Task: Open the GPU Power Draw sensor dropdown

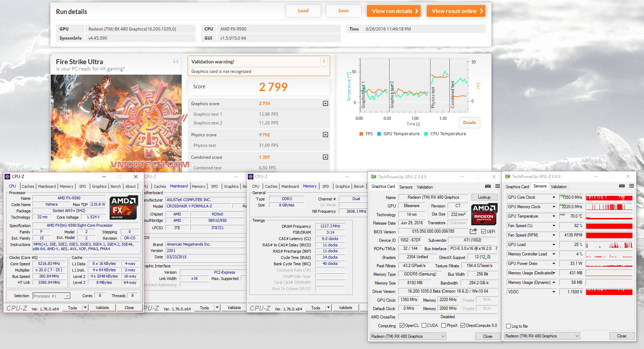Action: coord(554,264)
